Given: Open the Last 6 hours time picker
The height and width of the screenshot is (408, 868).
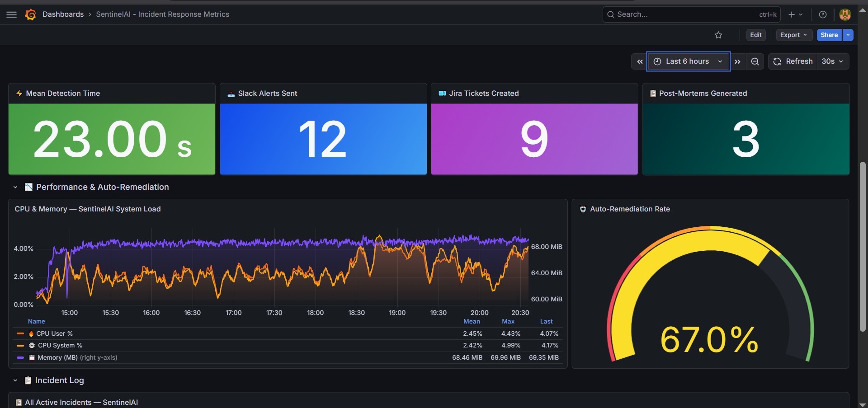Looking at the screenshot, I should [688, 61].
